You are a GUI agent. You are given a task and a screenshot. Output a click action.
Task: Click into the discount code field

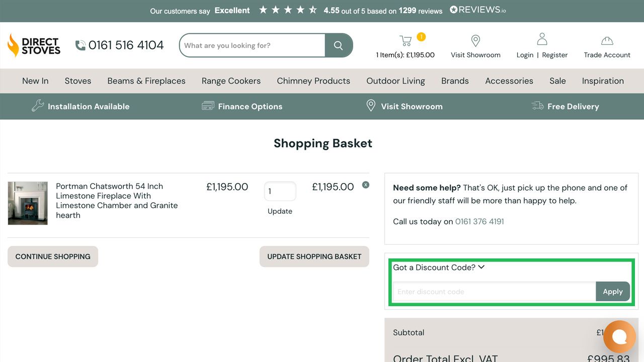[494, 292]
